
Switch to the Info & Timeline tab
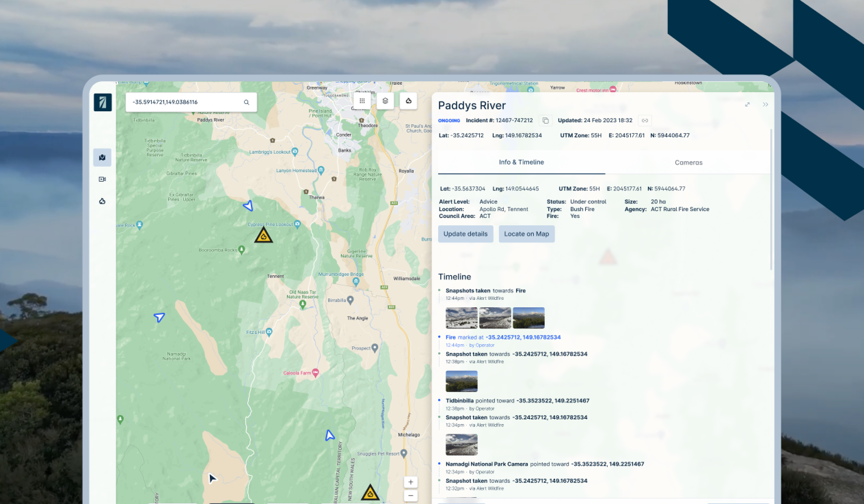522,163
